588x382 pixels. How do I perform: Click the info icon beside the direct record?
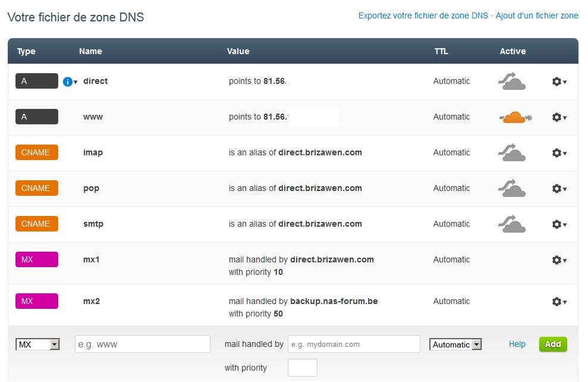point(68,82)
